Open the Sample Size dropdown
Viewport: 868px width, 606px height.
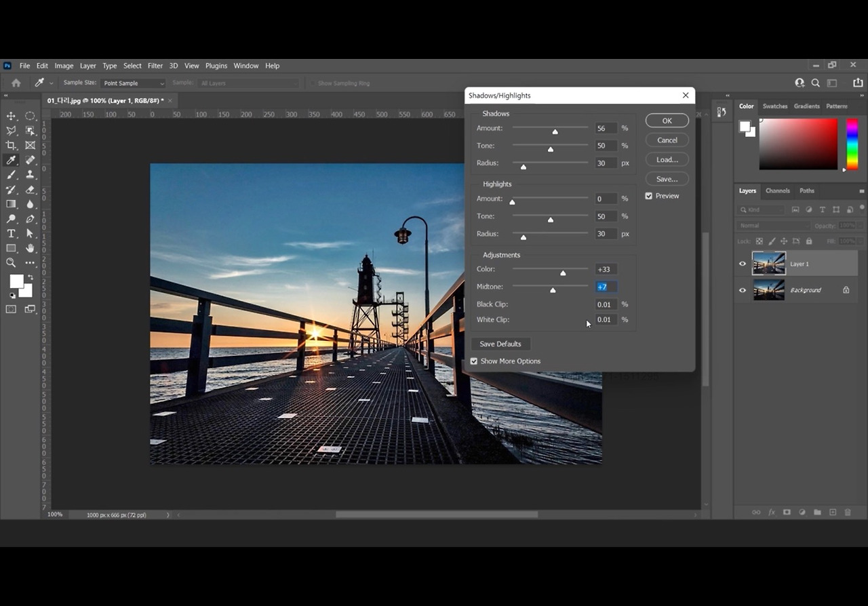(133, 83)
